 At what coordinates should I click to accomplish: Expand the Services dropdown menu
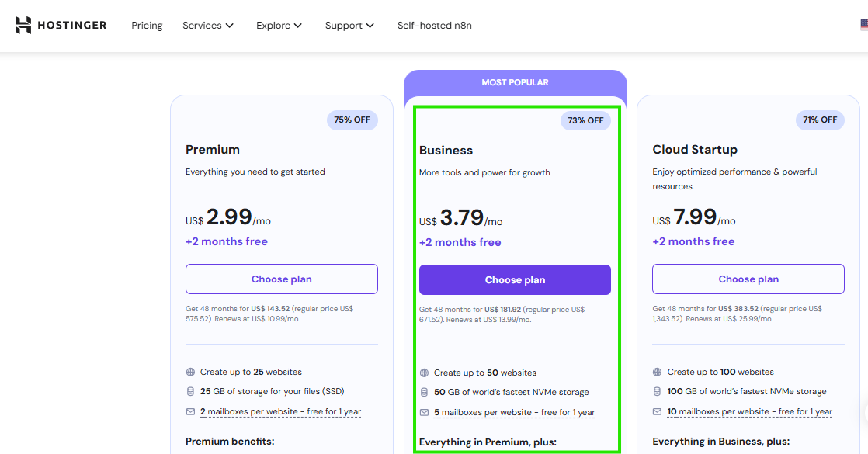pyautogui.click(x=207, y=26)
